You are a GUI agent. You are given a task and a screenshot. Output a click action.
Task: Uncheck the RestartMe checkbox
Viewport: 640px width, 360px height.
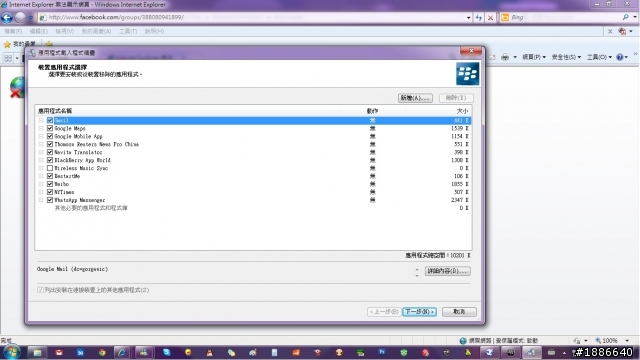click(50, 176)
